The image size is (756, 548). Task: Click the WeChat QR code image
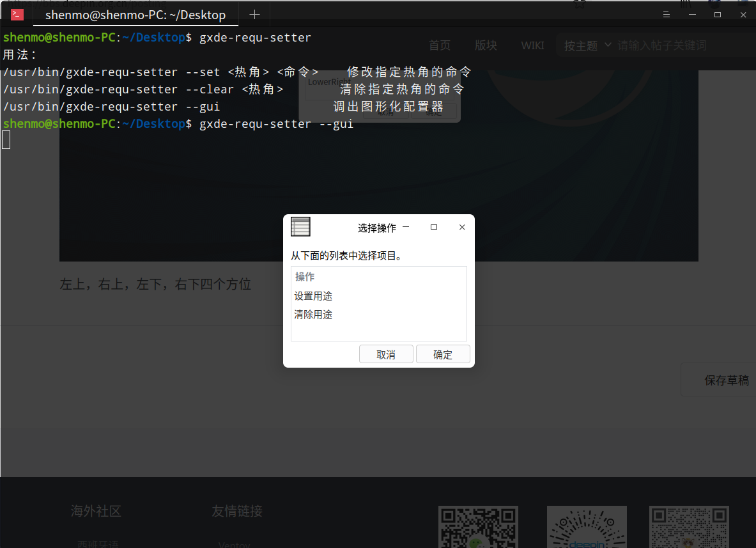pos(478,527)
